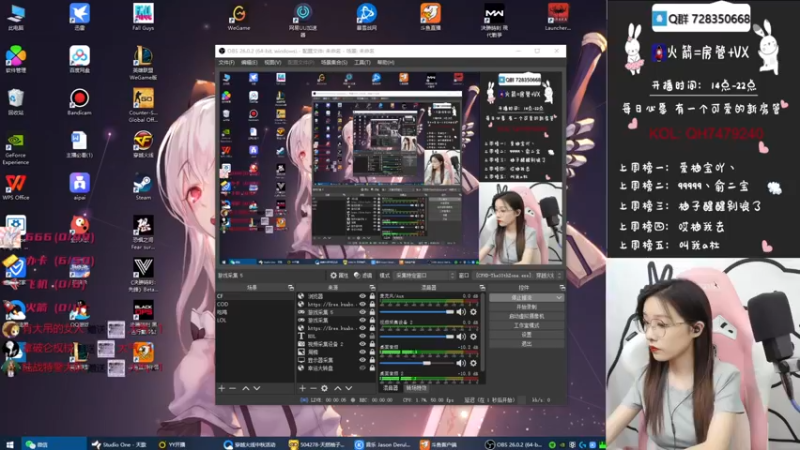Open 桌面音频 audio settings gear
The image size is (800, 450).
[473, 363]
